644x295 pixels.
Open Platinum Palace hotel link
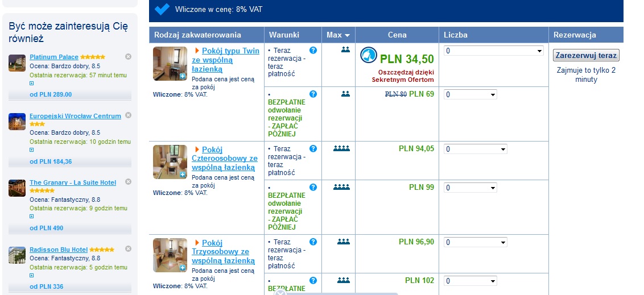(x=54, y=57)
